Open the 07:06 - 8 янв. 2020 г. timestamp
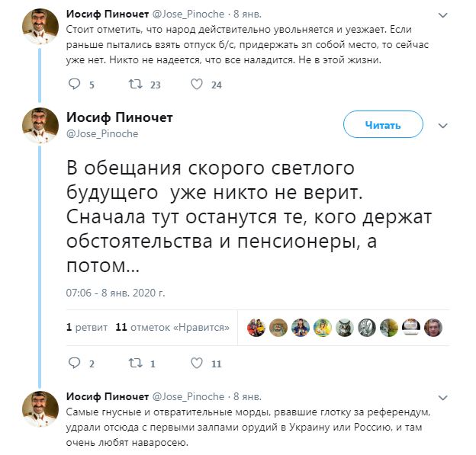The image size is (476, 455). pos(116,292)
